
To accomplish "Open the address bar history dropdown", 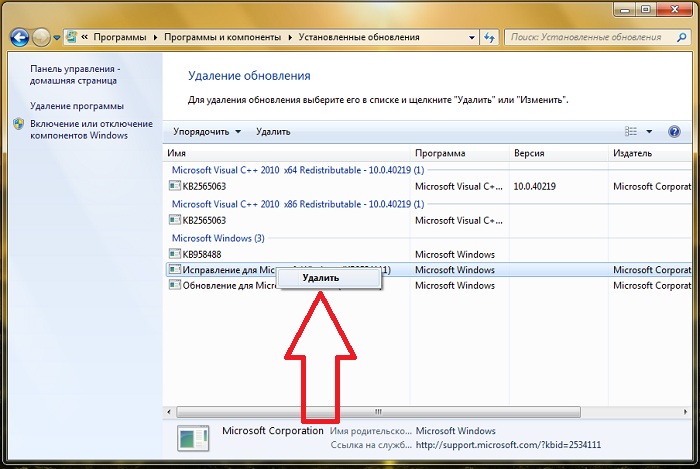I will pyautogui.click(x=472, y=37).
